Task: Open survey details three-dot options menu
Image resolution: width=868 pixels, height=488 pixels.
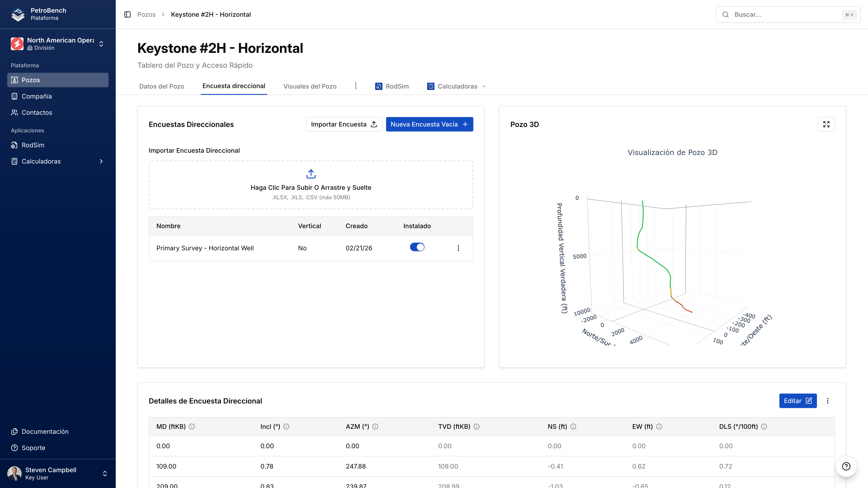Action: (828, 401)
